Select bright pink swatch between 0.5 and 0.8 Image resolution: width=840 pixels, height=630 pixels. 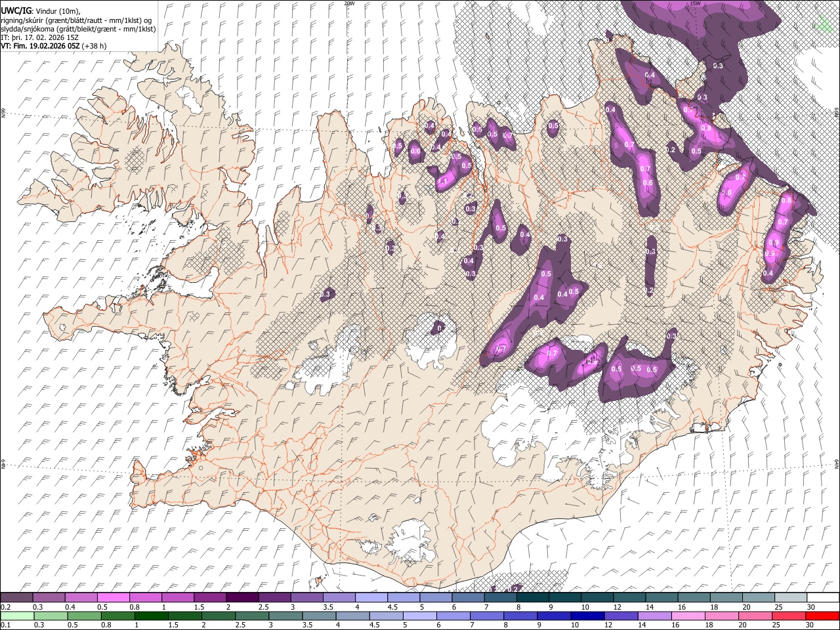113,597
